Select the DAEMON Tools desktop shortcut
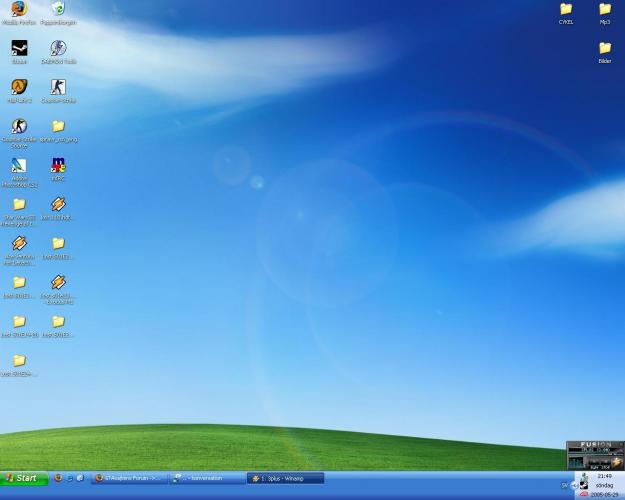This screenshot has width=625, height=500. 58,52
